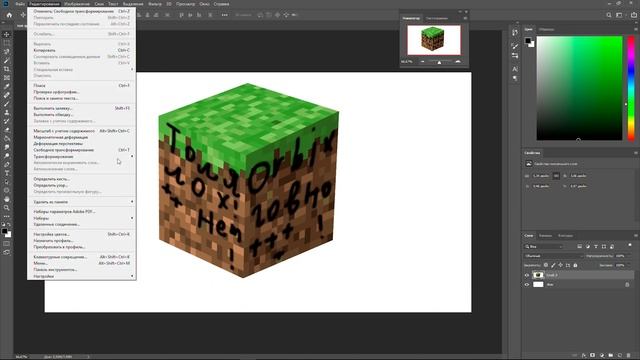The width and height of the screenshot is (640, 360).
Task: Filter layers by pixel layer icon
Action: 580,247
